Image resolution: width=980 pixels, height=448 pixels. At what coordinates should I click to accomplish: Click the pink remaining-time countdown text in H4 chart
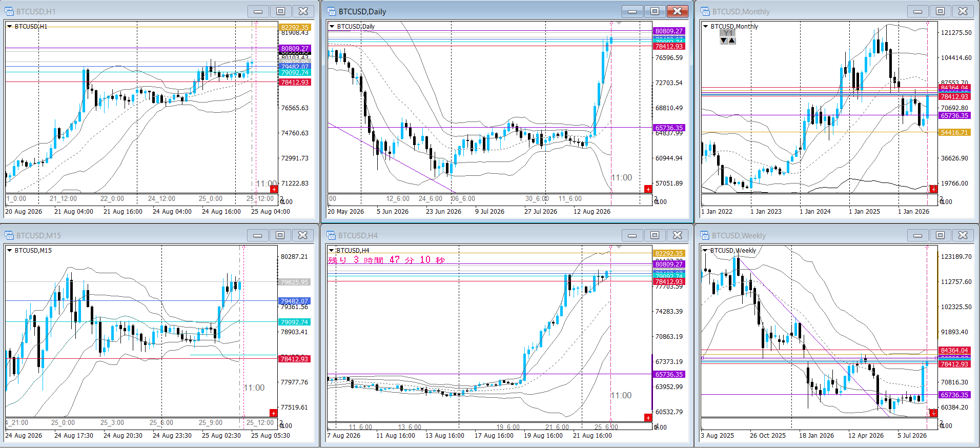[x=386, y=260]
